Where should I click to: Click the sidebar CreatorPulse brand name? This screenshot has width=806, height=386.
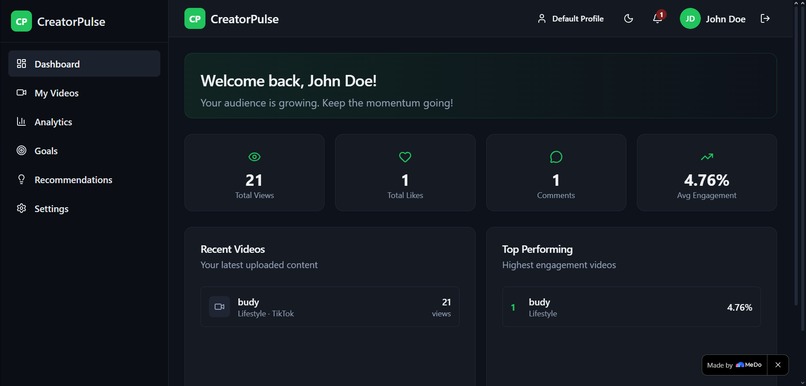click(x=71, y=22)
